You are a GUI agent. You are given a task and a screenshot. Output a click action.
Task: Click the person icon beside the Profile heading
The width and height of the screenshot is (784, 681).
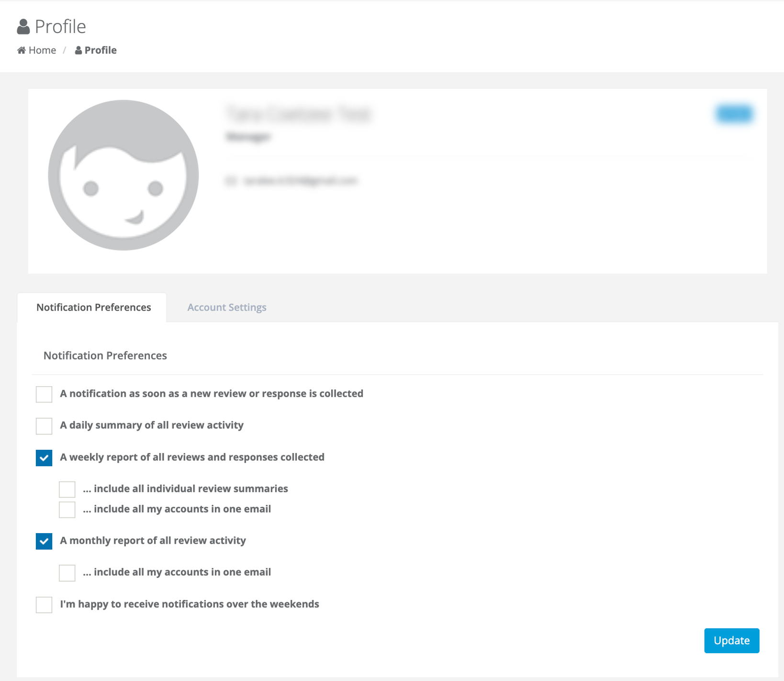pyautogui.click(x=22, y=25)
